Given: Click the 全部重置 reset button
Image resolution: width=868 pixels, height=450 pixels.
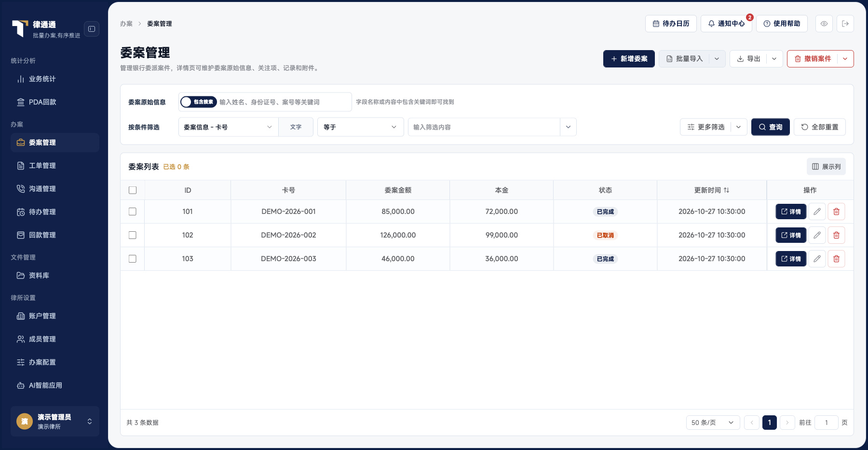Looking at the screenshot, I should pos(820,127).
